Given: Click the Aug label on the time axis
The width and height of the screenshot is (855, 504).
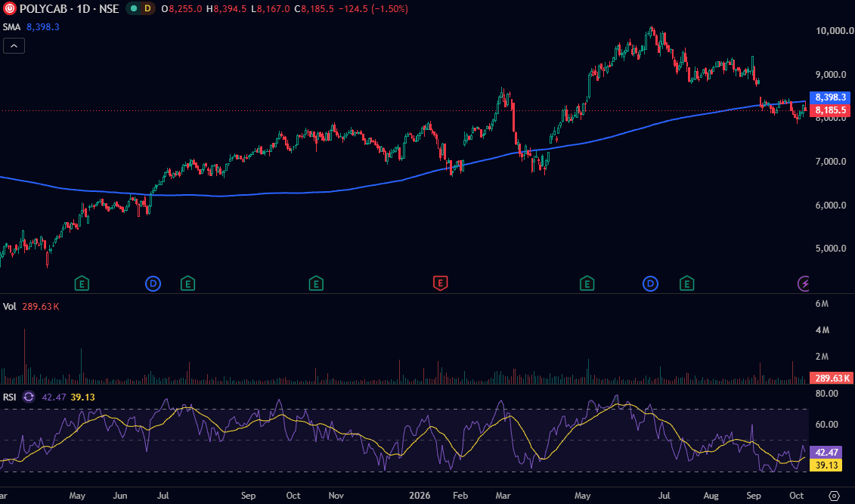Looking at the screenshot, I should pos(711,495).
